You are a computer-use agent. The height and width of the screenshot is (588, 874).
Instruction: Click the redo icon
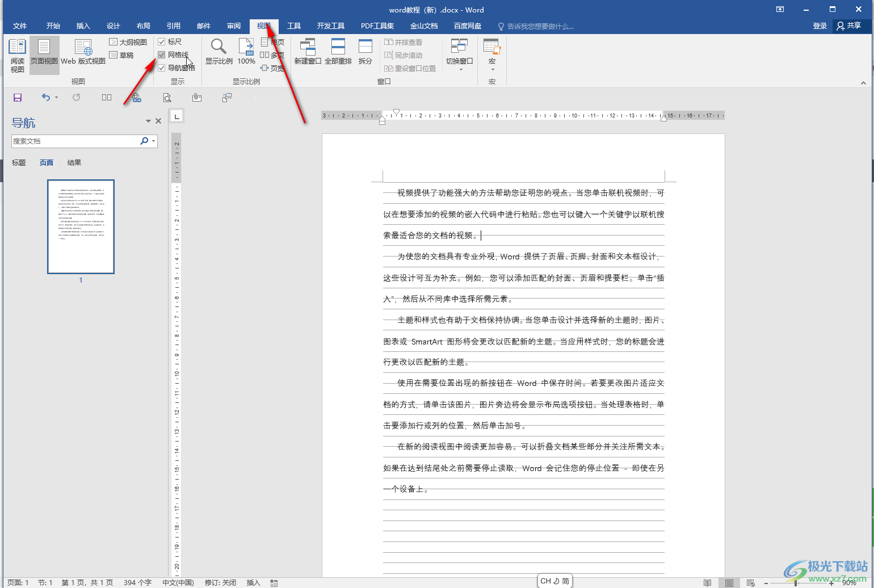point(77,98)
